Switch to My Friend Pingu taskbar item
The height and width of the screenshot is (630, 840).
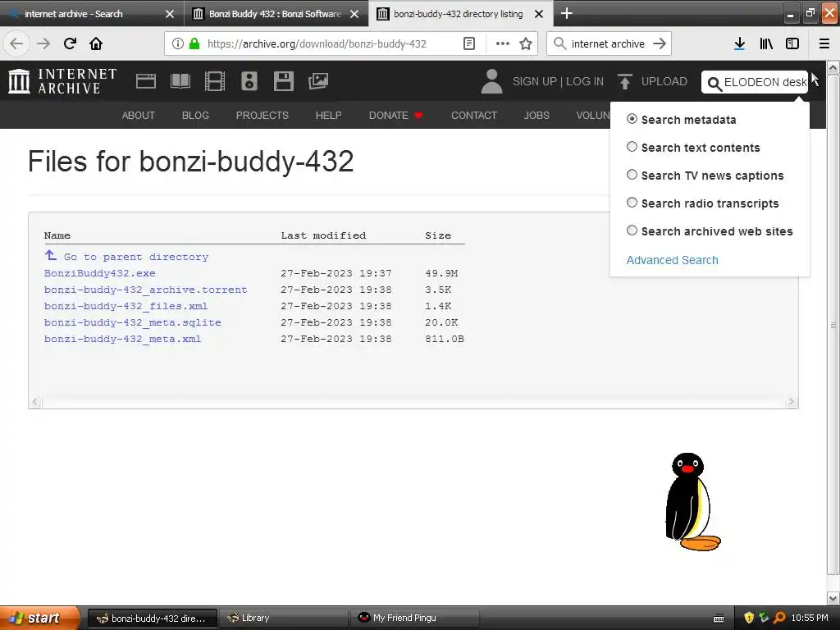(x=414, y=618)
